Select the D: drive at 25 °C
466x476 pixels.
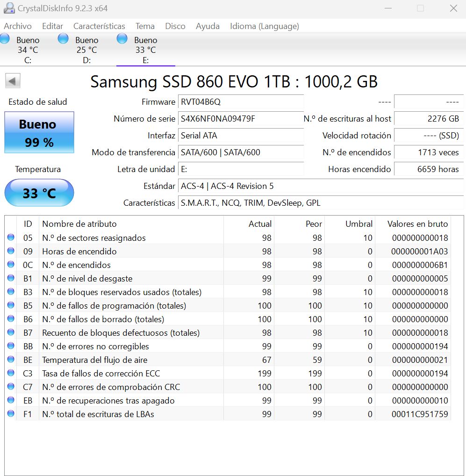[87, 50]
